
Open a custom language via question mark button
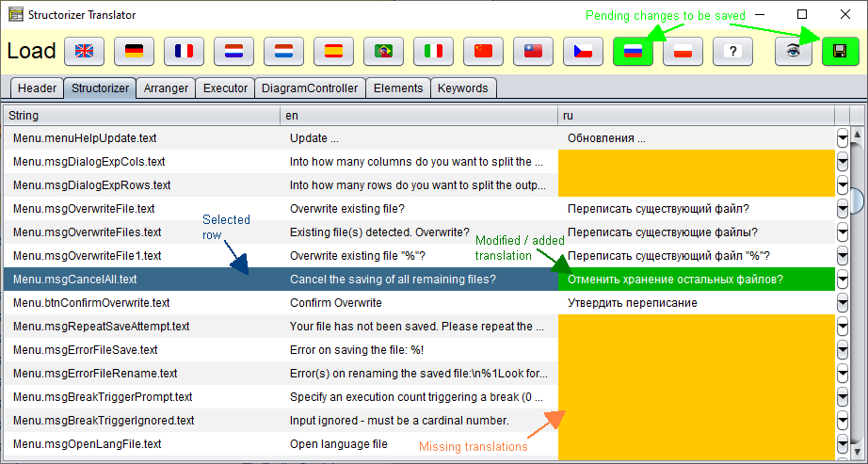coord(732,52)
